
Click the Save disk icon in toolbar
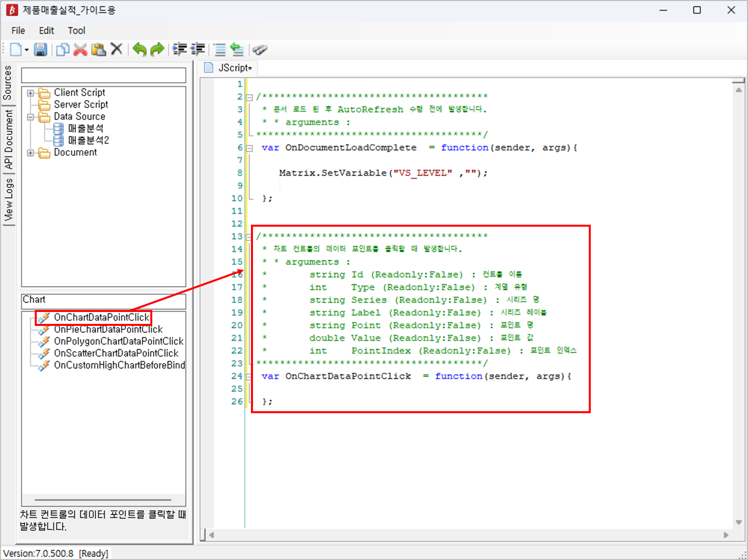click(40, 50)
